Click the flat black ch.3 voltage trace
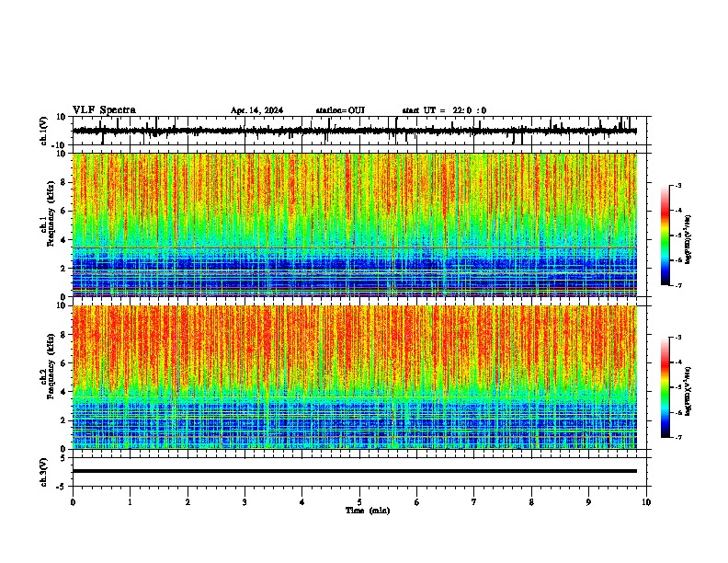The width and height of the screenshot is (728, 563). 354,471
